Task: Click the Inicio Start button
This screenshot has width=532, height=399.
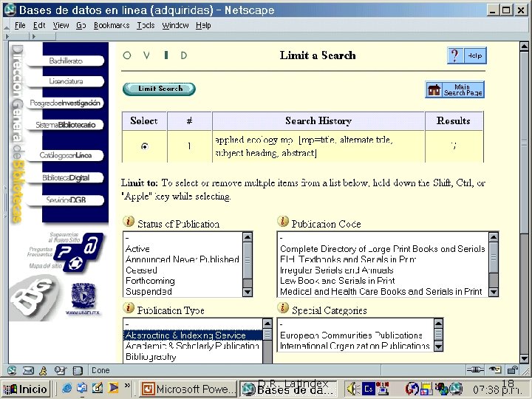Action: (25, 389)
